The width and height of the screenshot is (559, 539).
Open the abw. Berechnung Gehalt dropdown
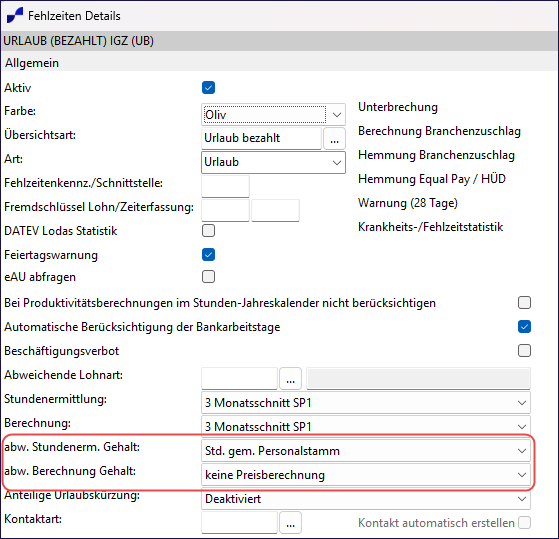pos(366,475)
